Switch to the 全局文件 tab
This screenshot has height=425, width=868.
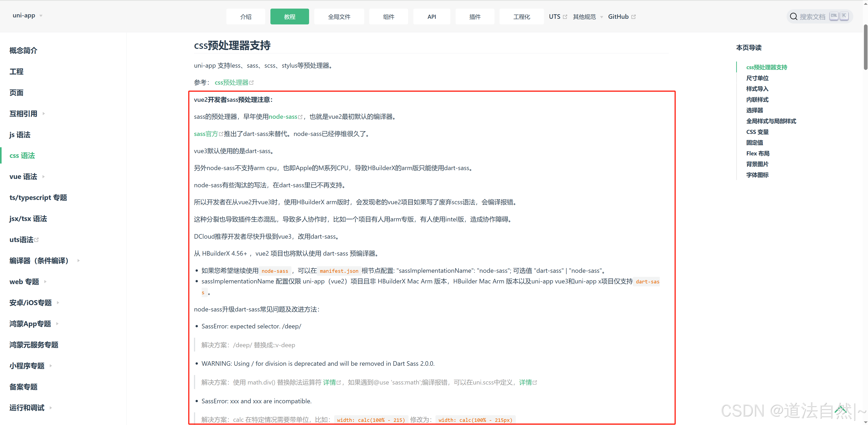point(339,17)
